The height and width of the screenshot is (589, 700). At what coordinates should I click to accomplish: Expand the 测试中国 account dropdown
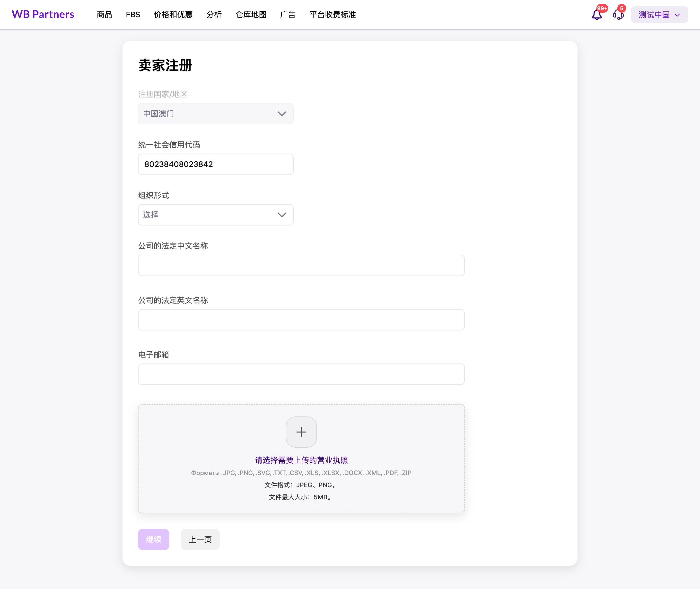click(659, 15)
